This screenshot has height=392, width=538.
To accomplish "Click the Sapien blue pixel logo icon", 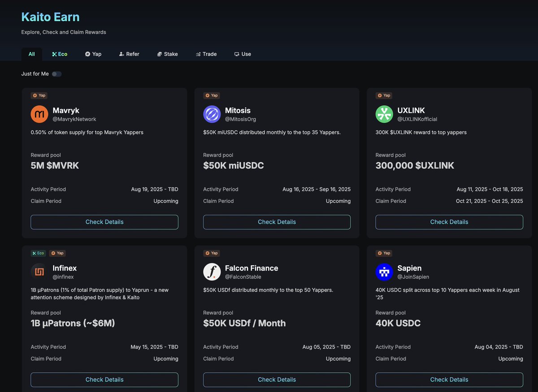I will point(384,272).
